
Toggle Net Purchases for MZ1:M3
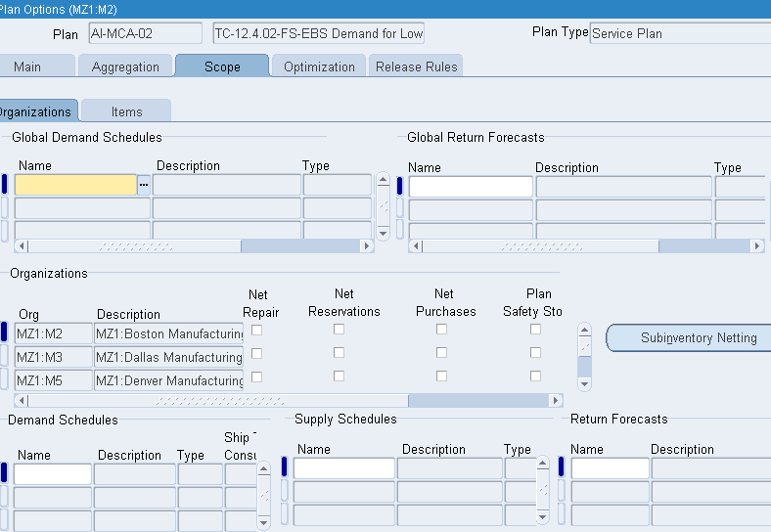tap(441, 352)
